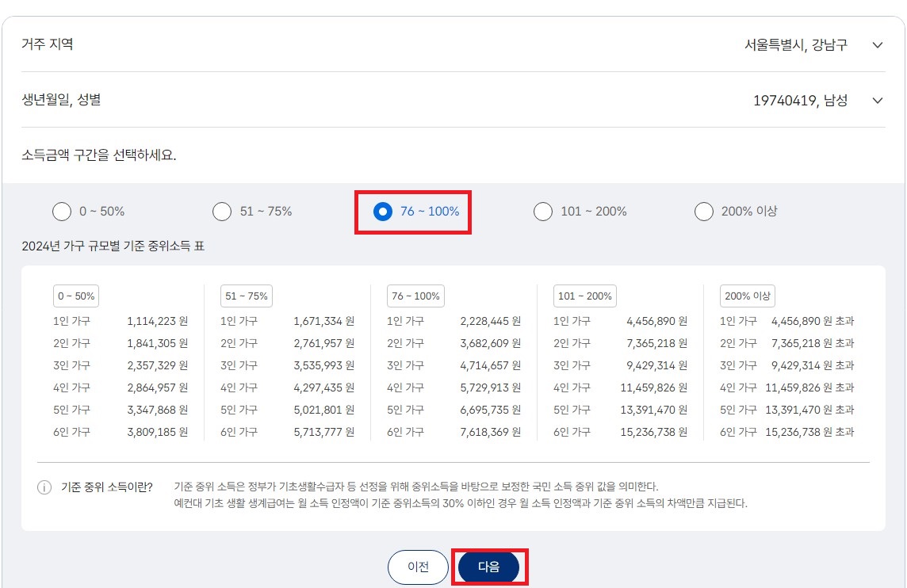907x588 pixels.
Task: Click the value 11,459,826 원 초과
Action: pyautogui.click(x=809, y=388)
